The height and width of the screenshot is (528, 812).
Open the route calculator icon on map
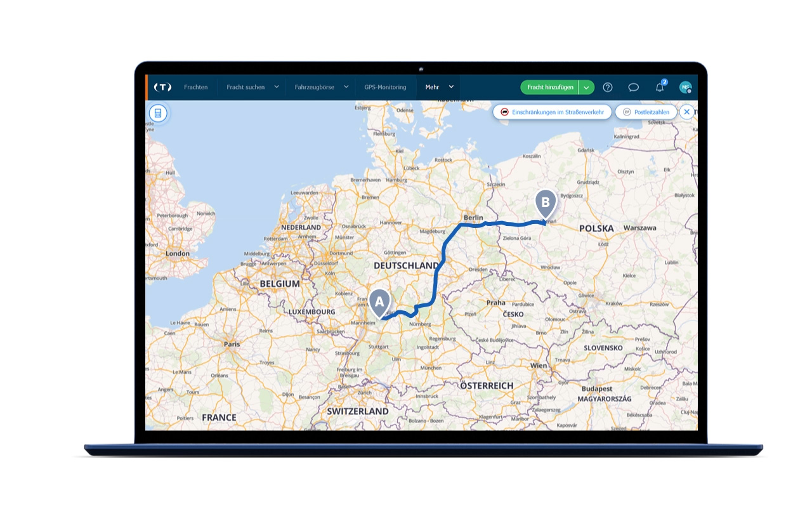158,114
